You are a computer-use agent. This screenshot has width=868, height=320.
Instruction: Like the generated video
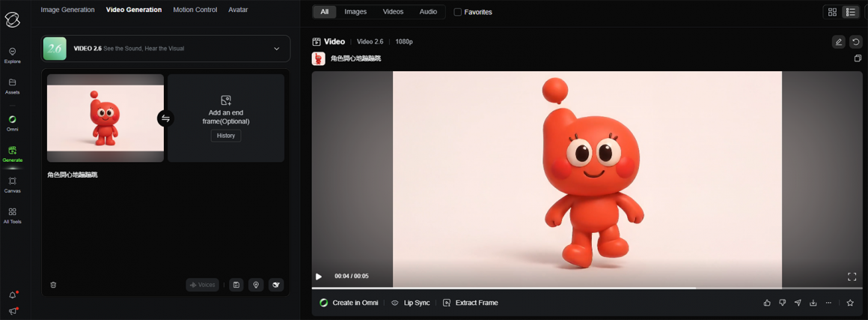(x=767, y=303)
